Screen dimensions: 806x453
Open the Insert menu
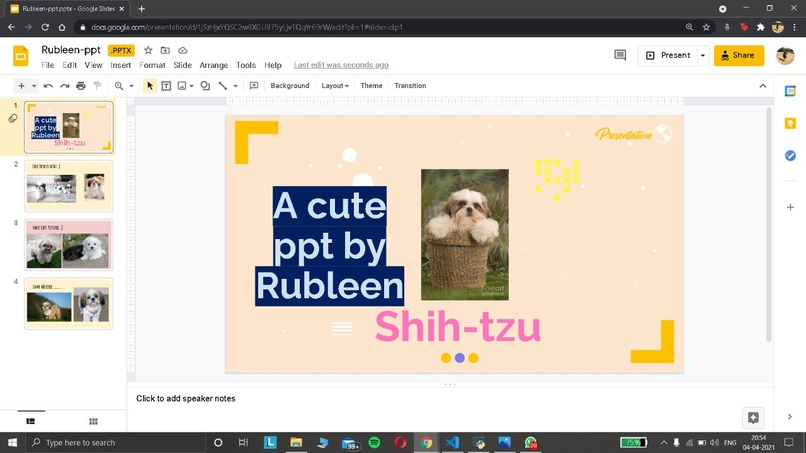tap(120, 65)
